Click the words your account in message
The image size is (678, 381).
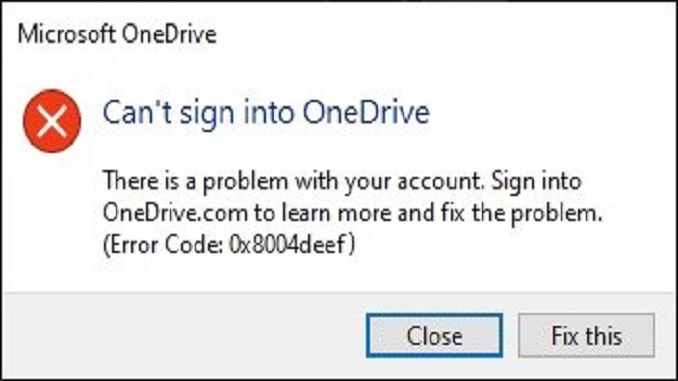411,181
